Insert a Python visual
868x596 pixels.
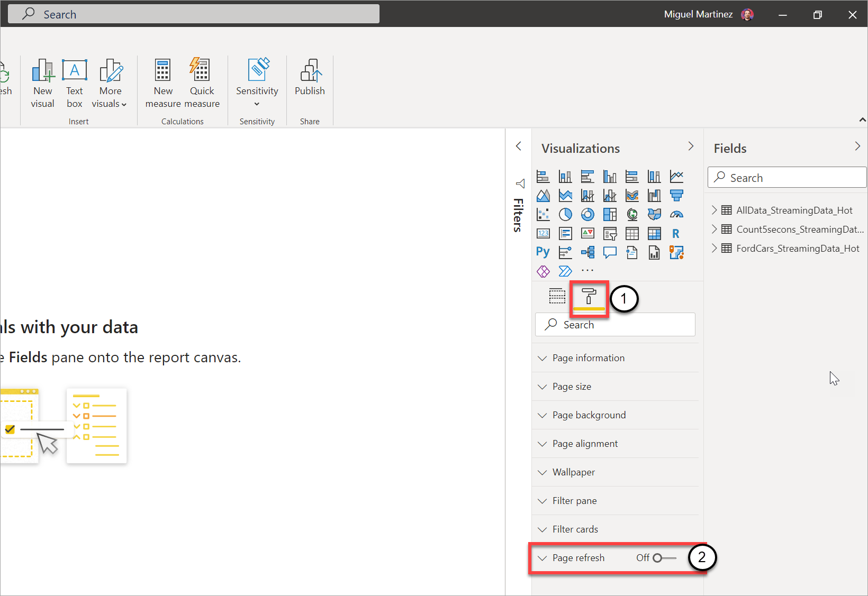click(543, 252)
